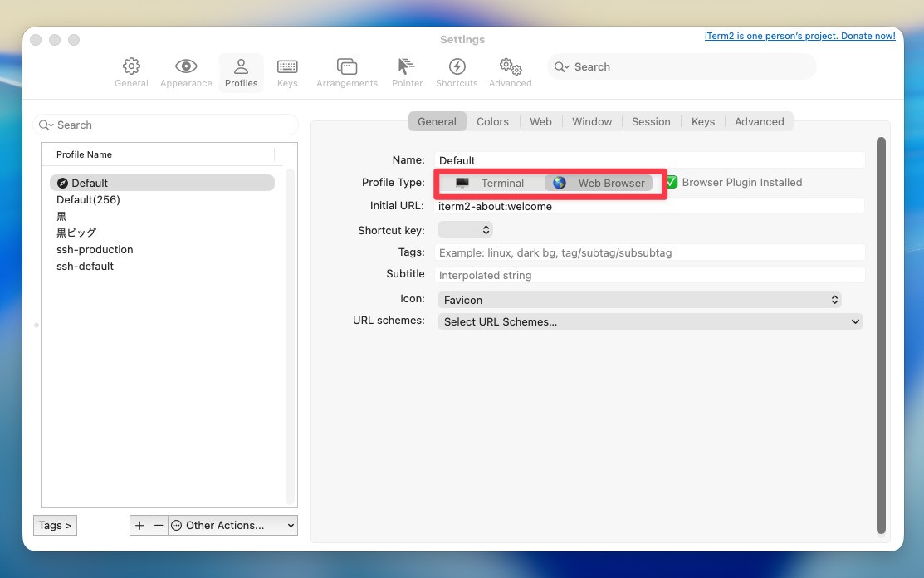Click the Profile Name column header
Viewport: 924px width, 578px height.
(x=158, y=154)
